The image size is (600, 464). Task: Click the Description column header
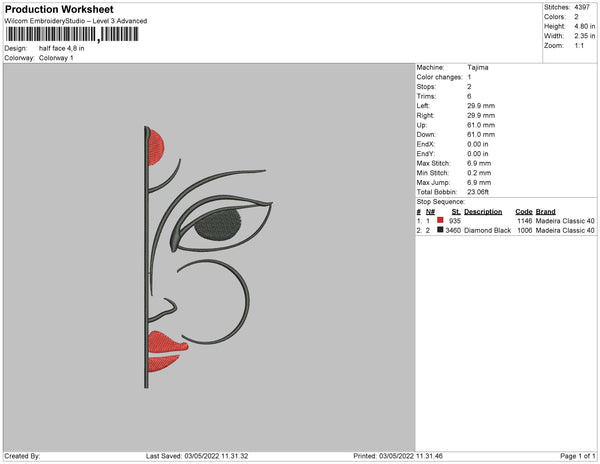(x=483, y=212)
